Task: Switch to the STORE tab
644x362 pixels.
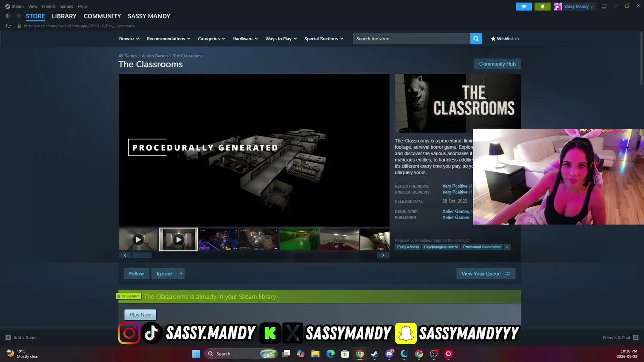Action: click(35, 16)
